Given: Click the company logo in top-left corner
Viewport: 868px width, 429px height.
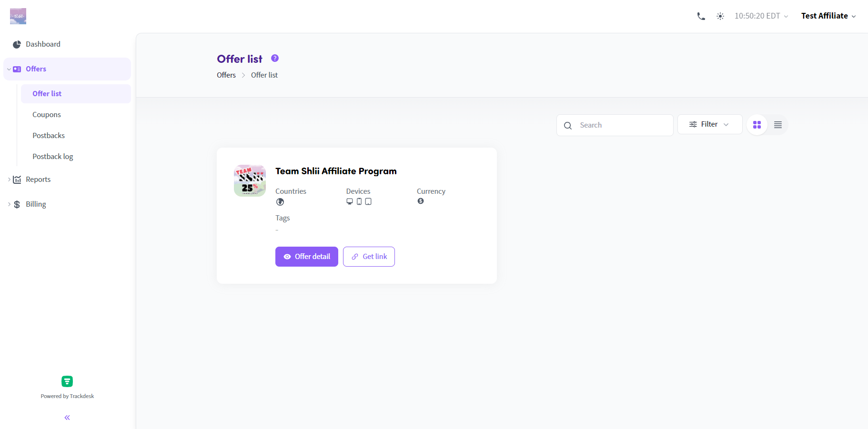Looking at the screenshot, I should pyautogui.click(x=18, y=16).
